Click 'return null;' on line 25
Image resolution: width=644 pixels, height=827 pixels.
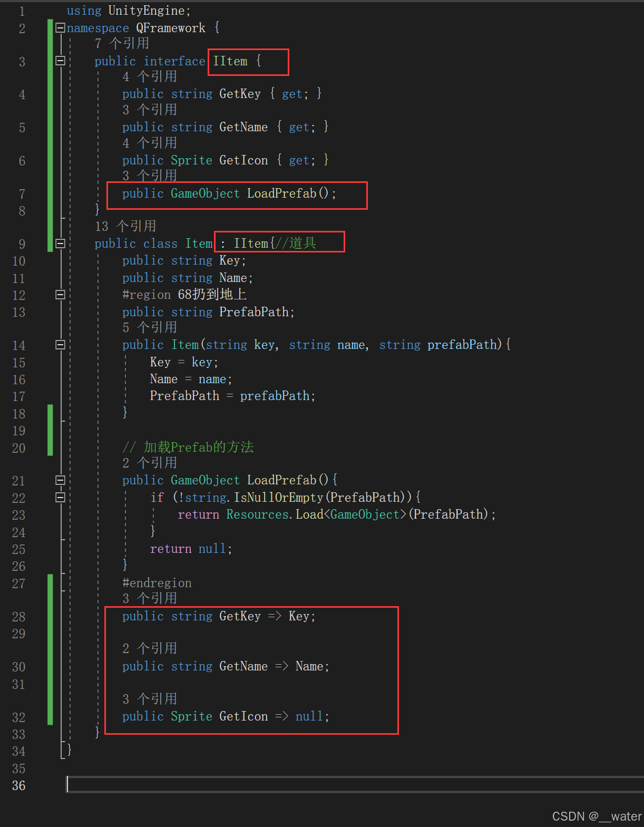[191, 549]
